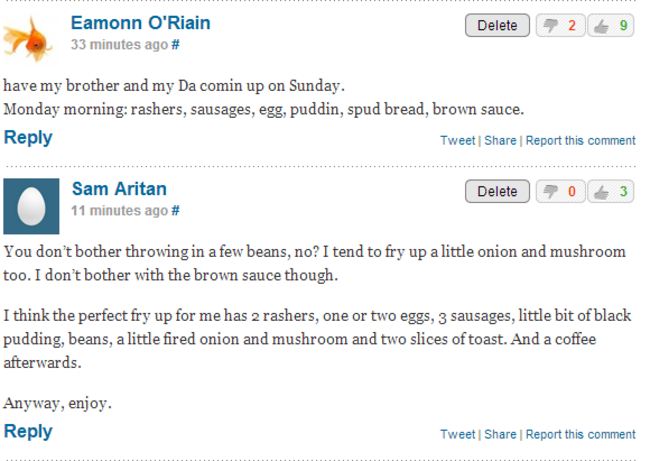Open permalink # of 11 minutes ago comment
The image size is (650, 461).
tap(175, 211)
